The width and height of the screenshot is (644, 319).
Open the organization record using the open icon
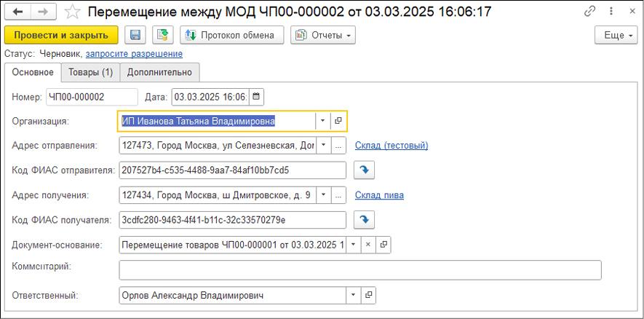(338, 121)
